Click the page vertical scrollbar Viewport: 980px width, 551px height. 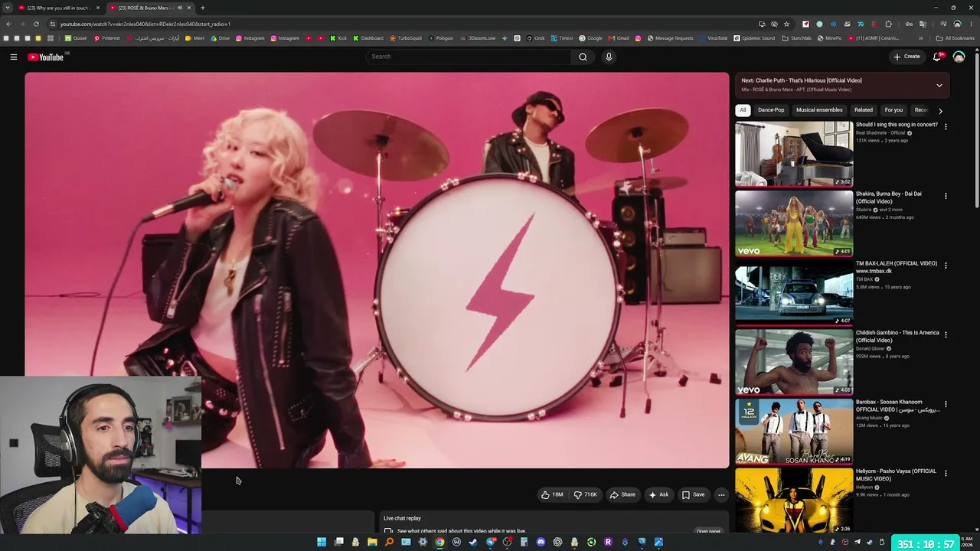[x=976, y=130]
